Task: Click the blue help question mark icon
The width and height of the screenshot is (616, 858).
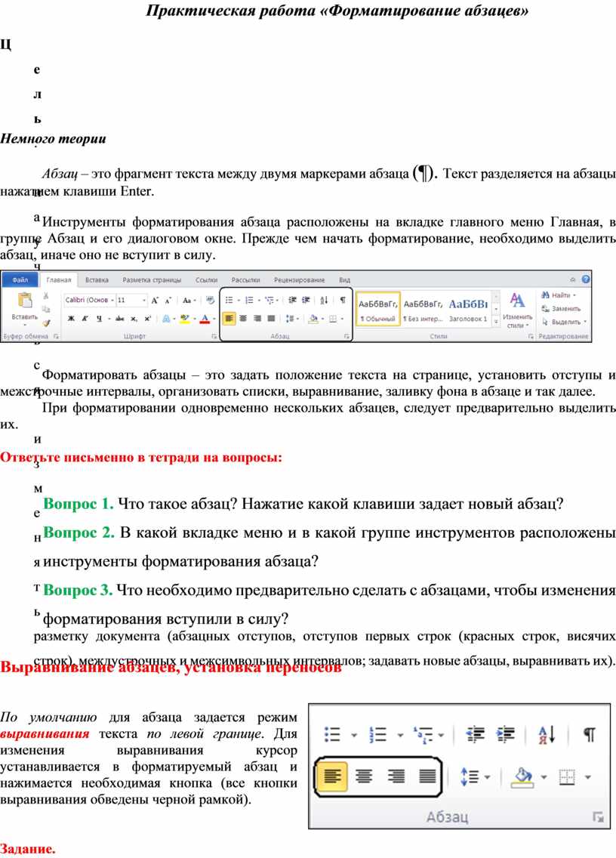Action: [x=585, y=279]
